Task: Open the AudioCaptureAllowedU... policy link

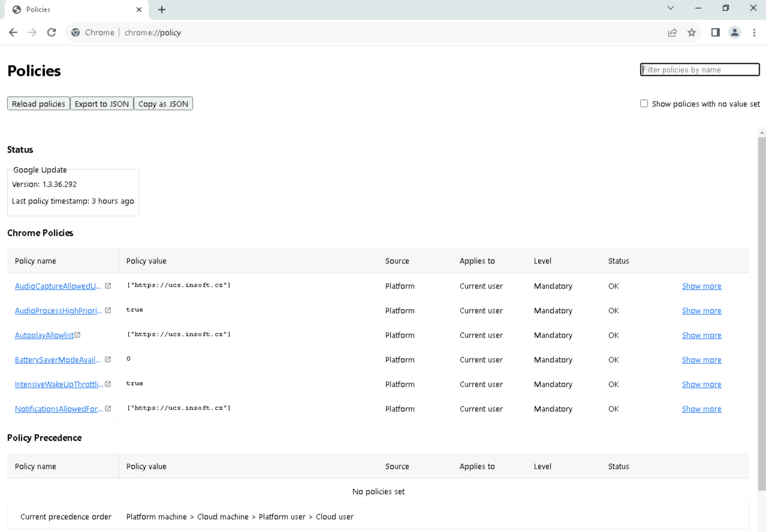Action: click(58, 286)
